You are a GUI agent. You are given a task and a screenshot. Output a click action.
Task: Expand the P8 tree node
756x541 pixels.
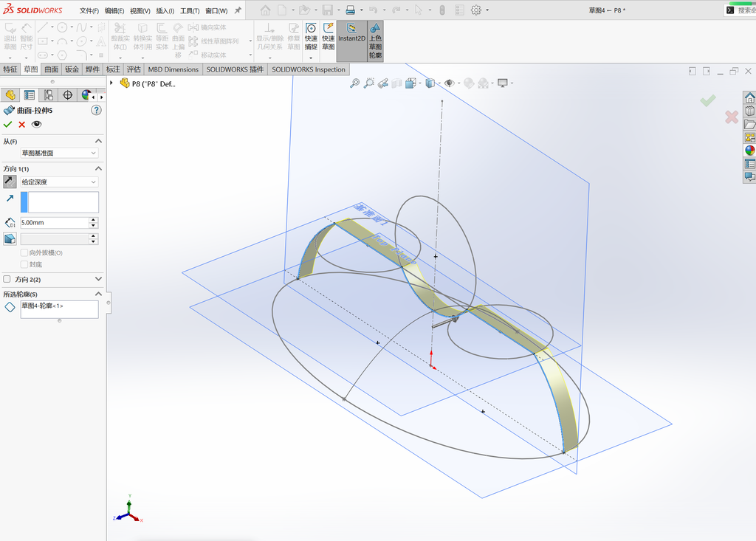pos(111,83)
